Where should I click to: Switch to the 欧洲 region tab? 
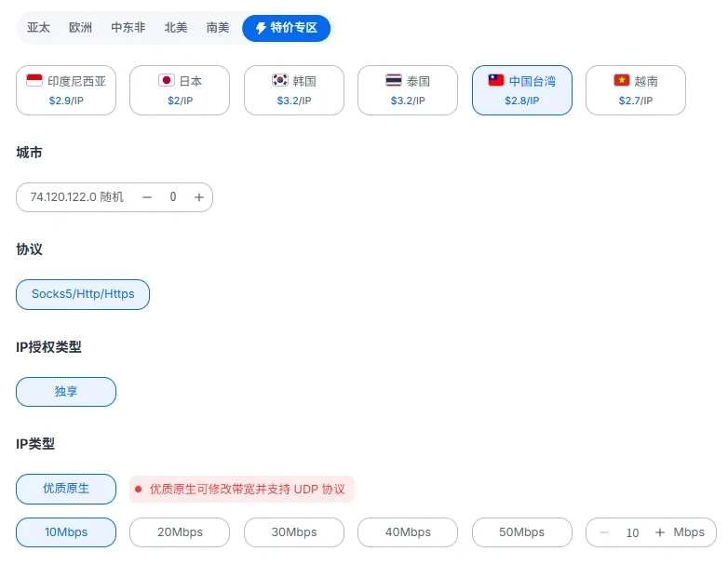tap(80, 28)
